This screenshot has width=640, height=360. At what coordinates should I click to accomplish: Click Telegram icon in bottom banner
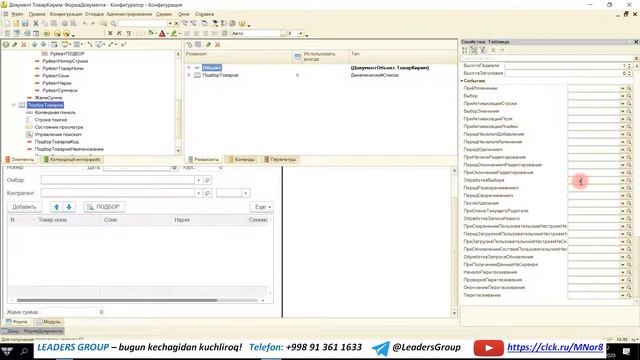coord(380,348)
